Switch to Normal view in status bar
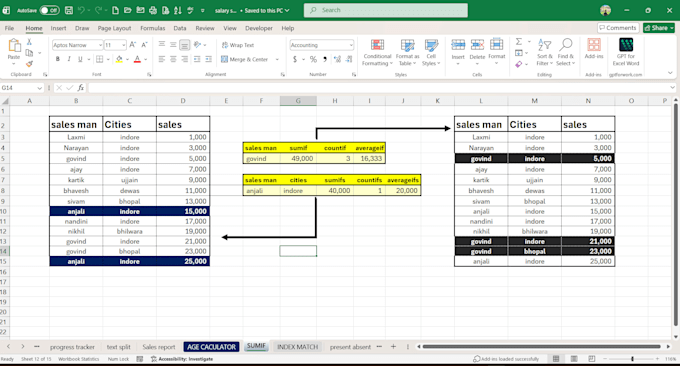 pyautogui.click(x=556, y=359)
